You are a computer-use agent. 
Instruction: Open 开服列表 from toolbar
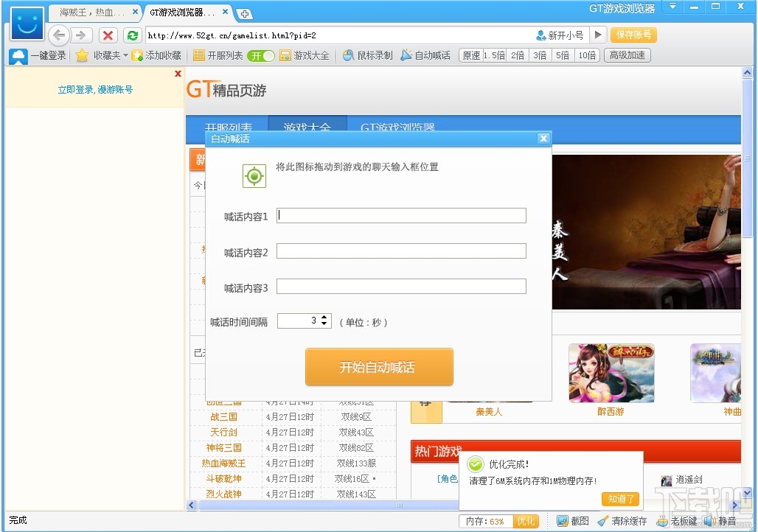tap(218, 55)
